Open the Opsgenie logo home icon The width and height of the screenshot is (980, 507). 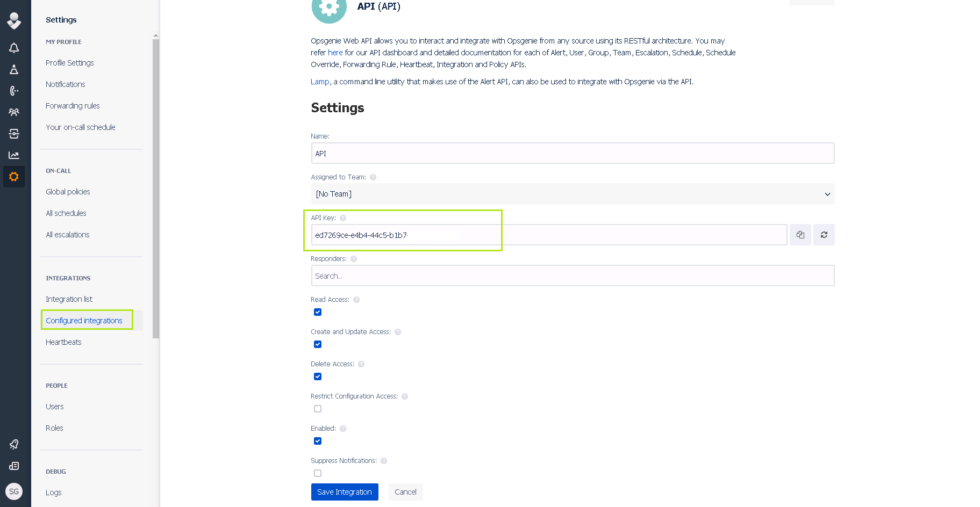[x=14, y=21]
